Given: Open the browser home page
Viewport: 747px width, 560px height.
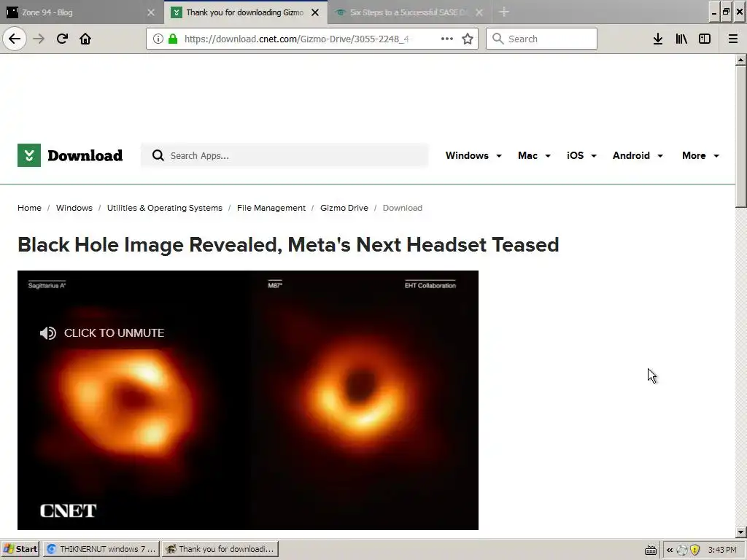Looking at the screenshot, I should (x=85, y=39).
